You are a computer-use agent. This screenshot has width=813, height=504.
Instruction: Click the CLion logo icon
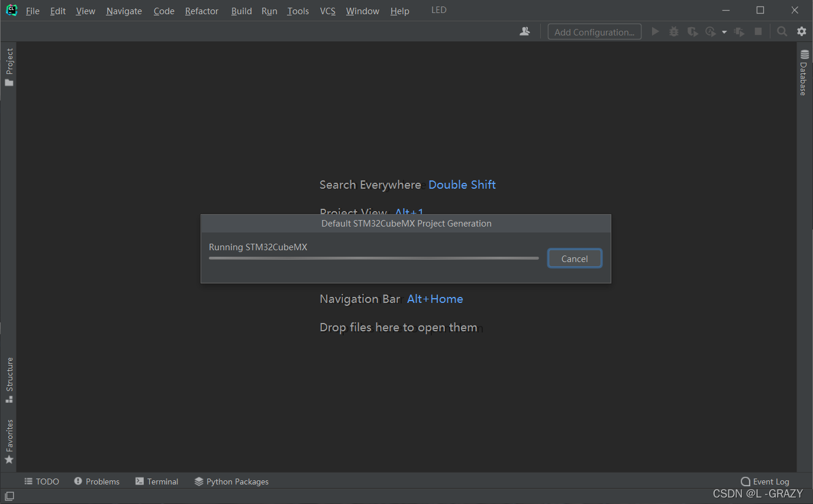click(11, 11)
